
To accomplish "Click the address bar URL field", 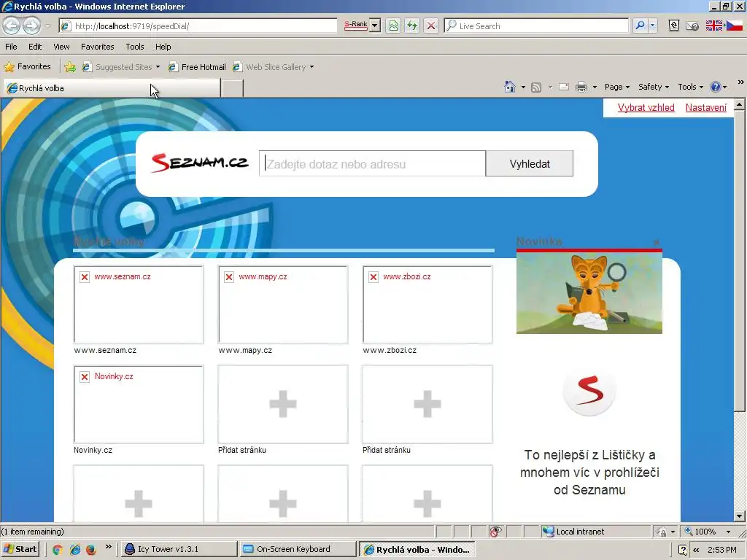I will point(198,26).
